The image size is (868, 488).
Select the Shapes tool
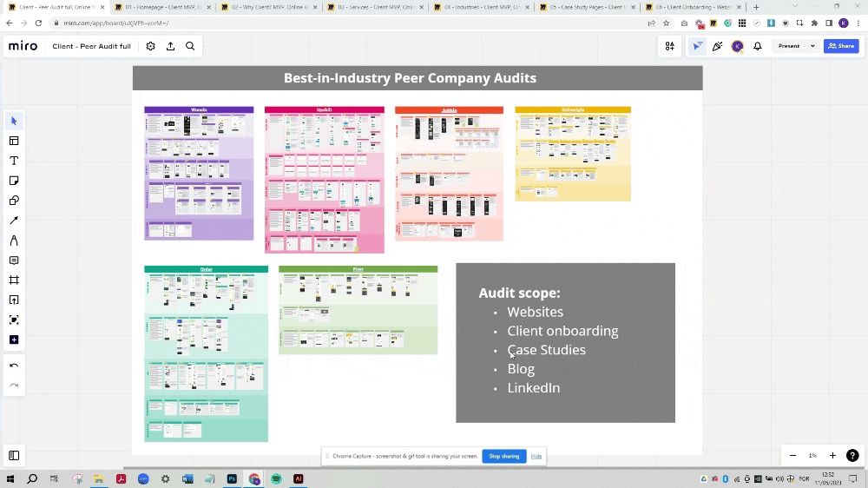click(x=14, y=201)
